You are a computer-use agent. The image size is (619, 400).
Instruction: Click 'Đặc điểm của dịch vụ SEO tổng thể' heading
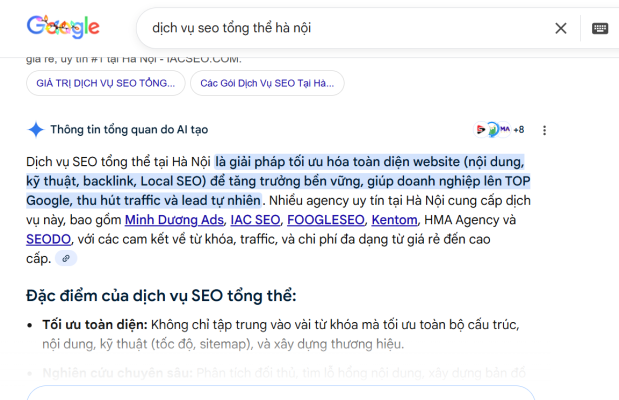[x=161, y=295]
